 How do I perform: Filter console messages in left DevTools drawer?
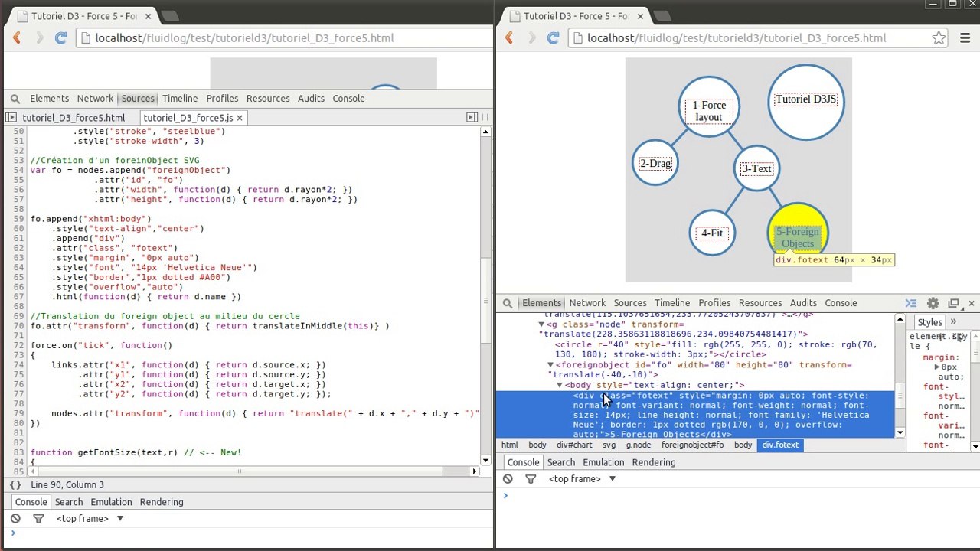[38, 519]
